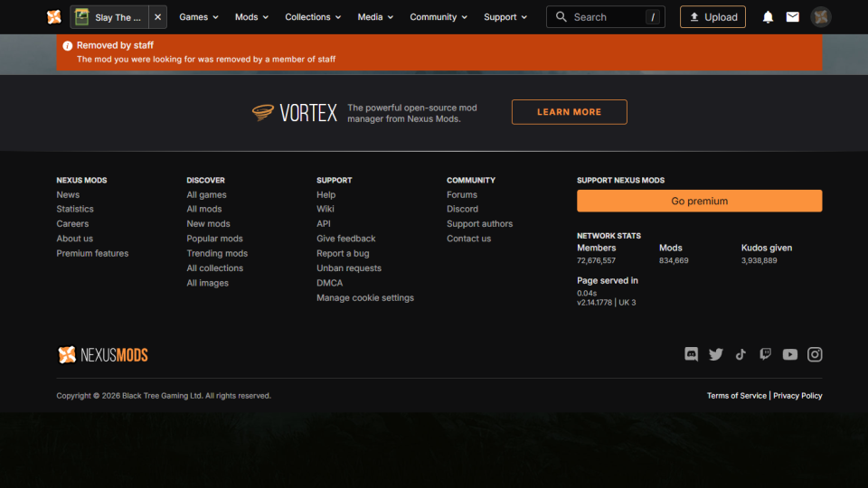This screenshot has width=868, height=488.
Task: Open the YouTube icon in footer
Action: click(x=789, y=354)
